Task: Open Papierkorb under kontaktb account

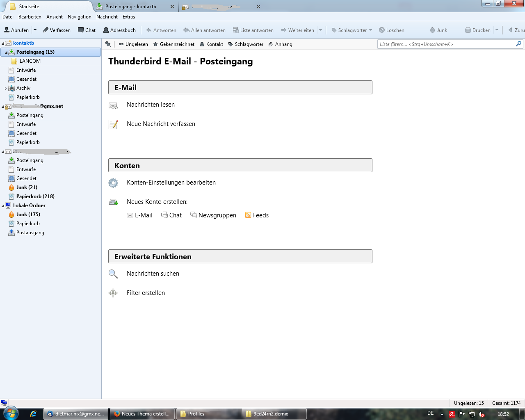Action: (x=28, y=97)
